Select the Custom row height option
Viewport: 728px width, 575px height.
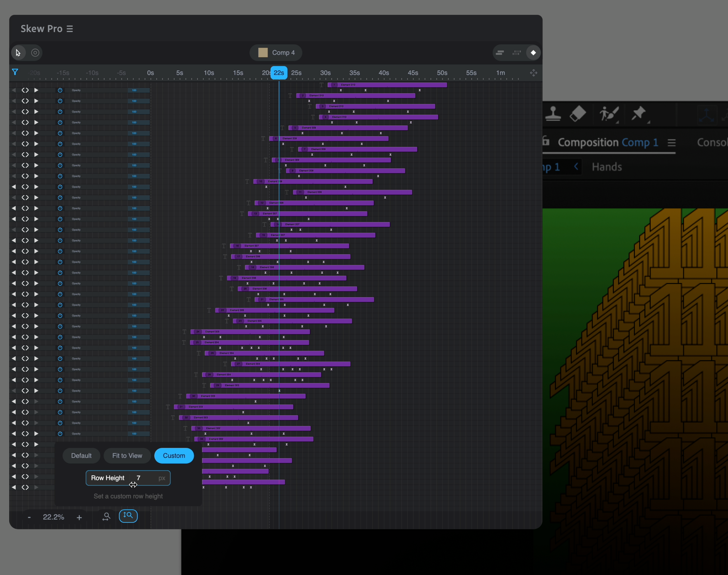[174, 456]
